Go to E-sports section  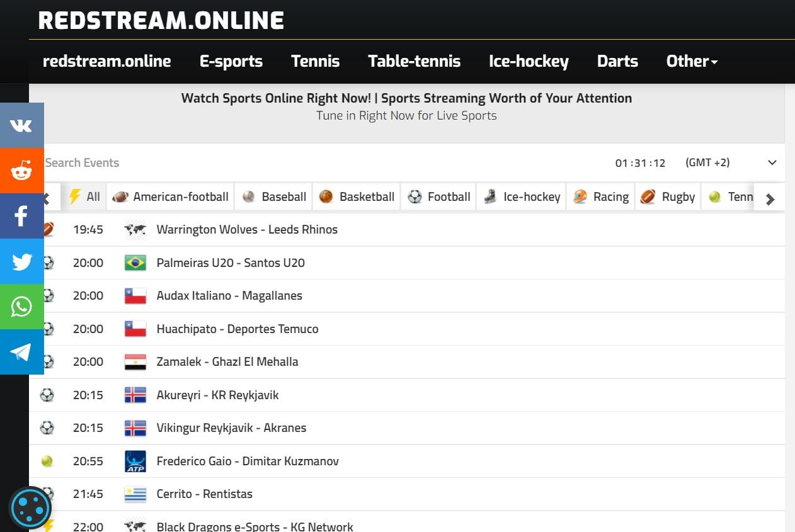[231, 61]
